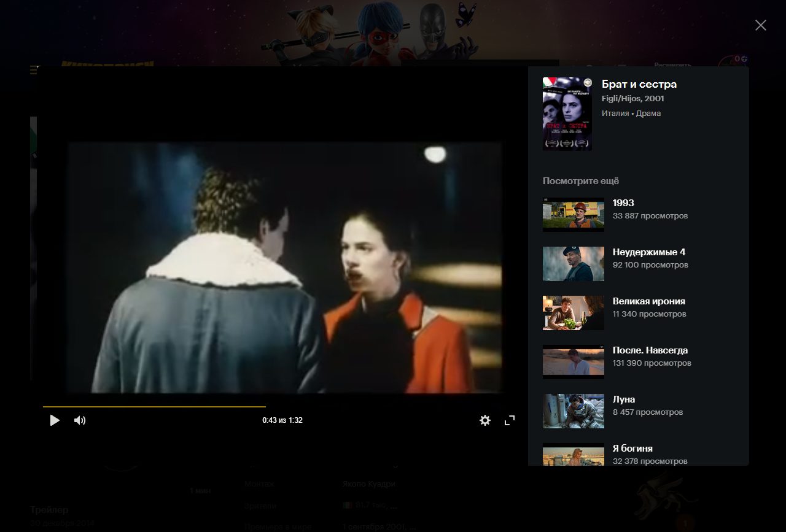Screen dimensions: 786x532
Task: Select the После. Навсегда title
Action: 650,350
